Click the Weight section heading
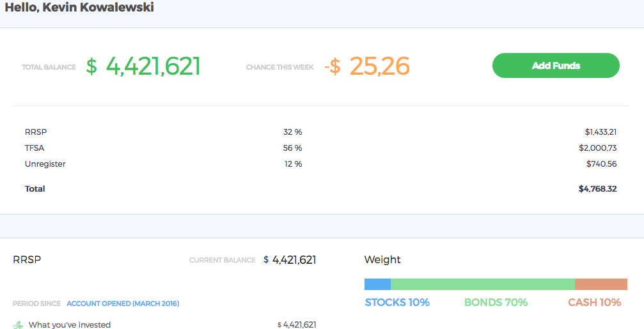Image resolution: width=644 pixels, height=329 pixels. [x=382, y=259]
